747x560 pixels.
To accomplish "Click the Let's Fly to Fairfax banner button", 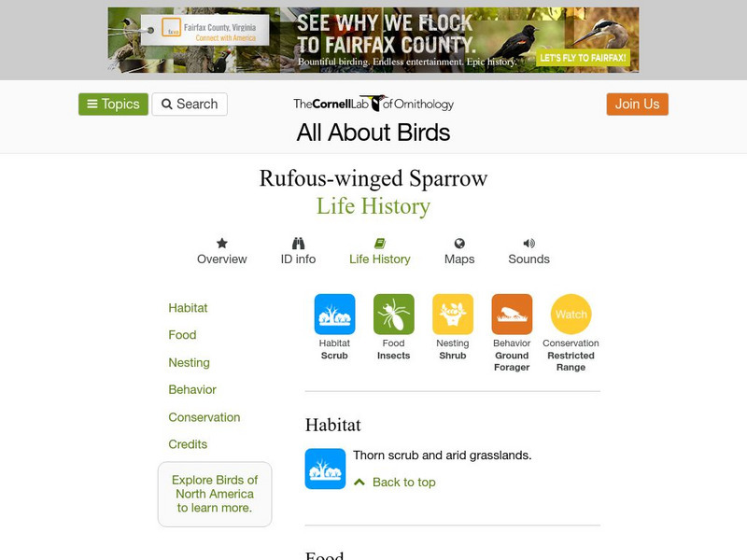I will (x=583, y=58).
